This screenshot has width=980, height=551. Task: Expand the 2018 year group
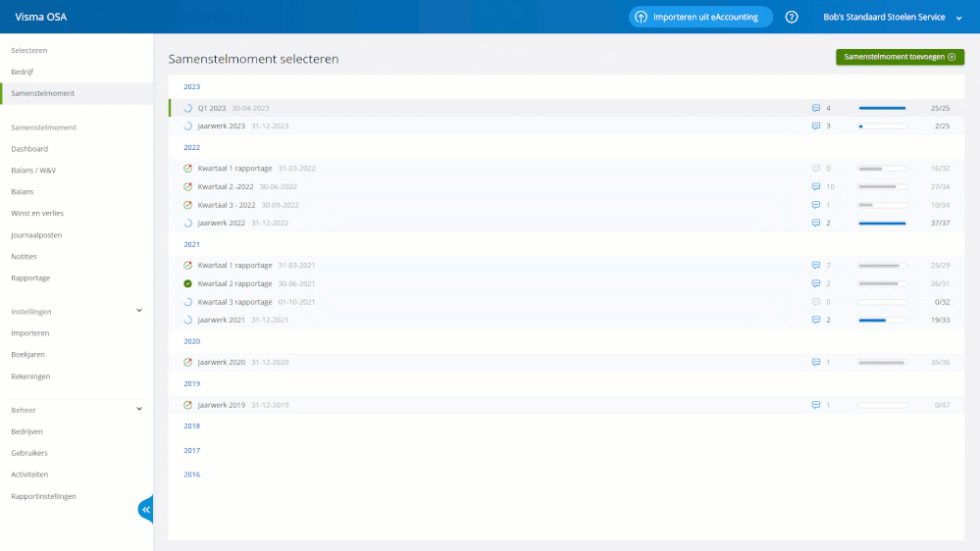tap(192, 426)
